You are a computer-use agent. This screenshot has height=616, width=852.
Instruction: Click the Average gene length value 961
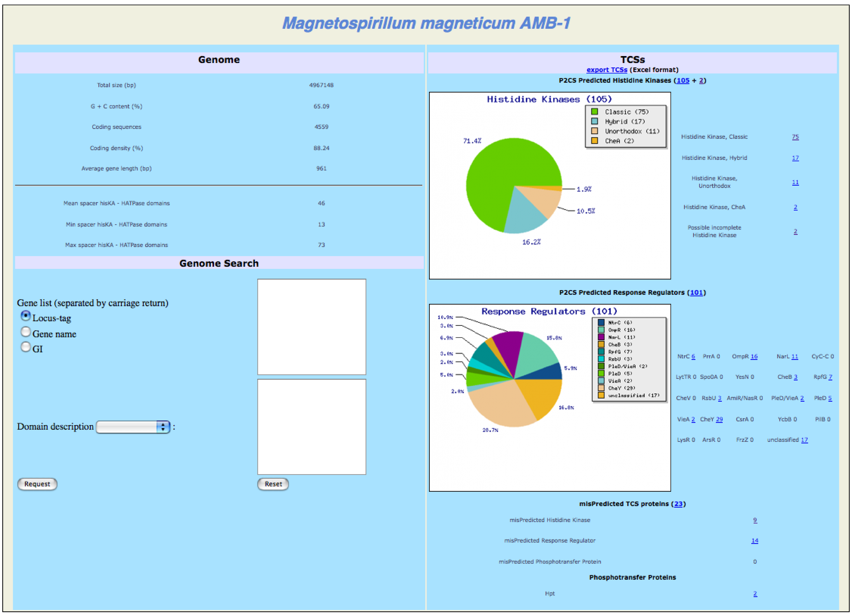[x=321, y=169]
